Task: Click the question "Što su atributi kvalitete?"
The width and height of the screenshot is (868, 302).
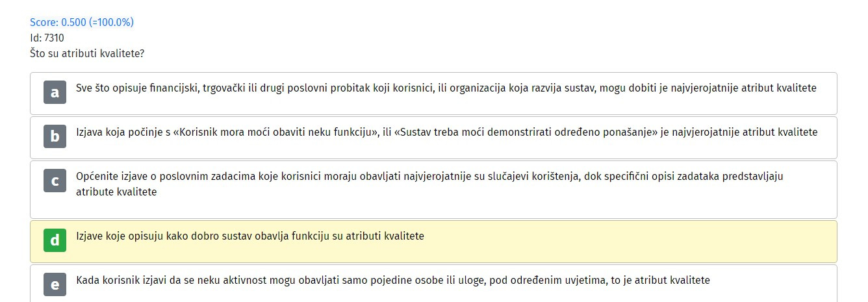Action: (87, 53)
